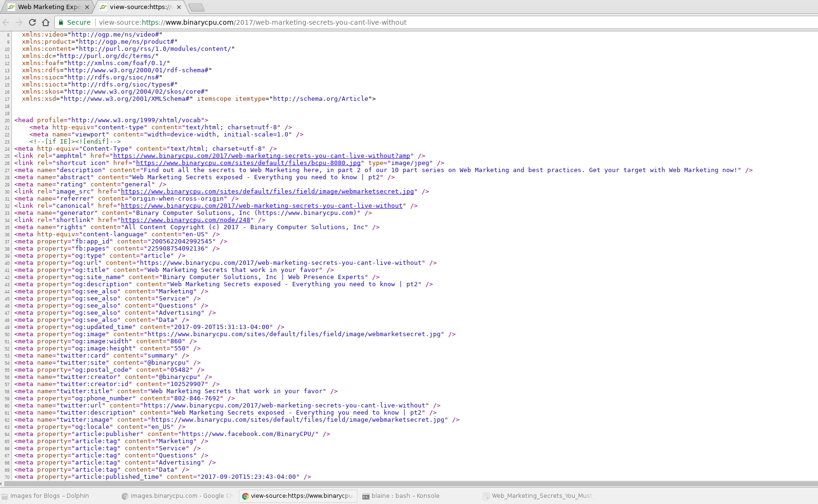Click the og:postal_code value "05482"
818x504 pixels.
(x=182, y=370)
